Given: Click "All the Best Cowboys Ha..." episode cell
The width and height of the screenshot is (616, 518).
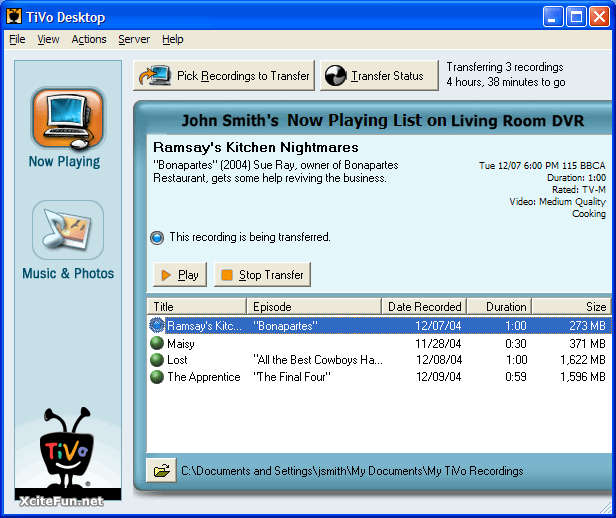Looking at the screenshot, I should (x=317, y=360).
